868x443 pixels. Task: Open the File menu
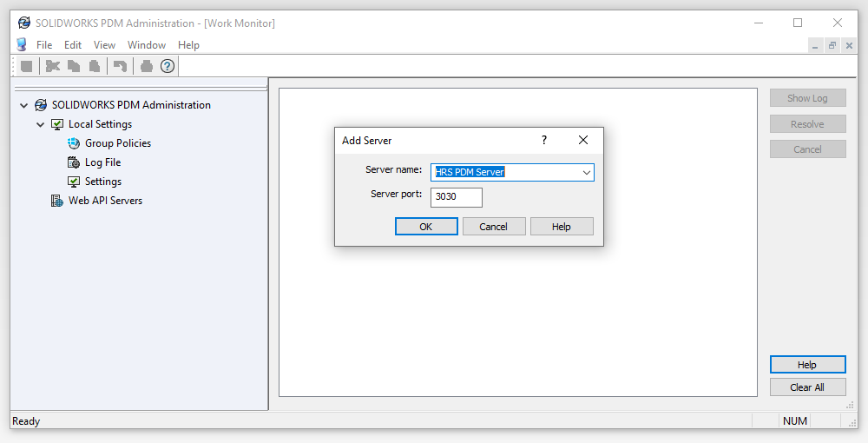[x=44, y=45]
